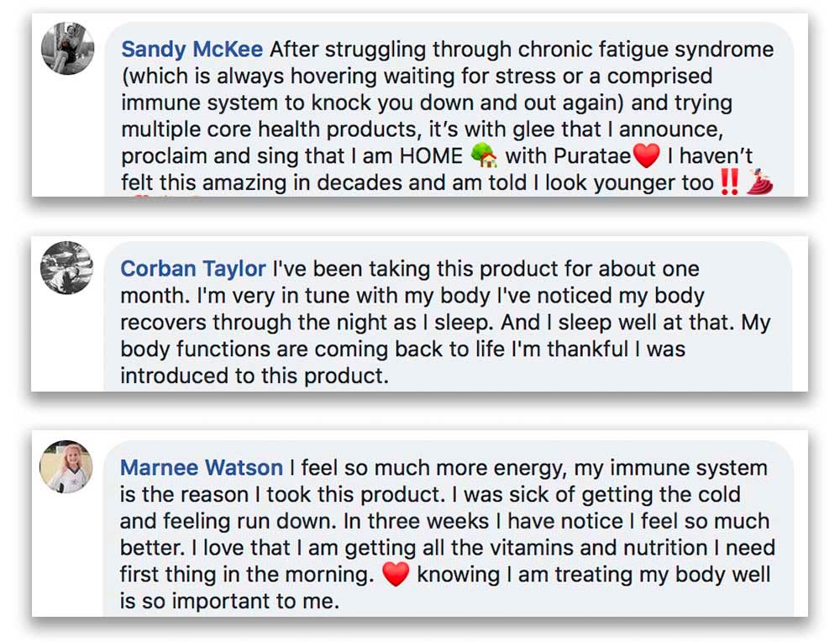Click the red heart emoji after Puratae
This screenshot has height=642, width=840.
[x=646, y=155]
